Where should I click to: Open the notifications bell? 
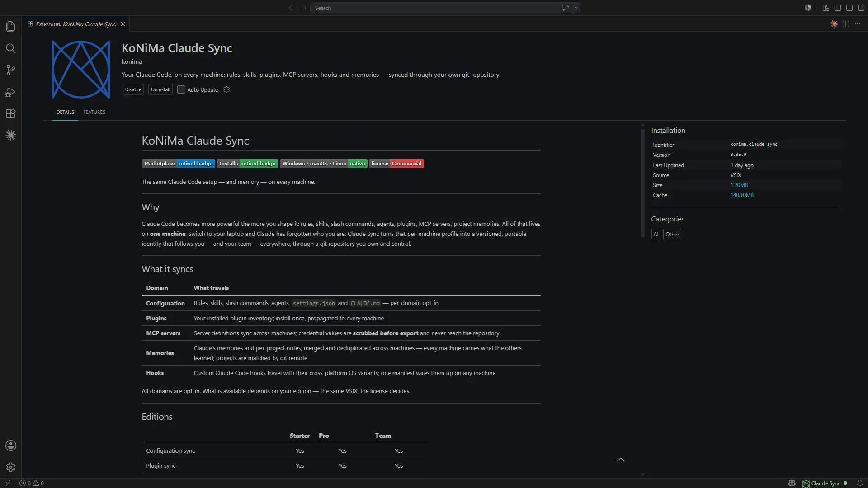click(860, 483)
